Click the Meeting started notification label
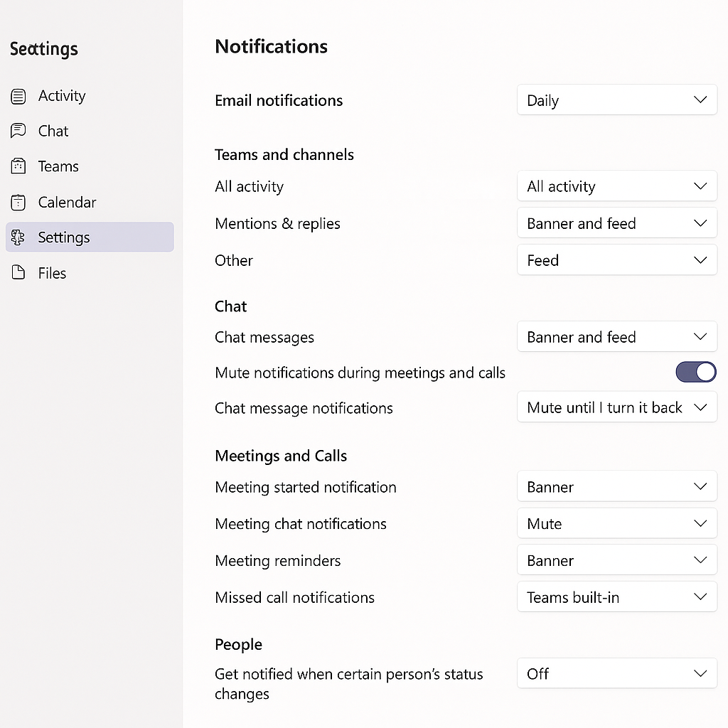This screenshot has height=728, width=728. tap(306, 487)
